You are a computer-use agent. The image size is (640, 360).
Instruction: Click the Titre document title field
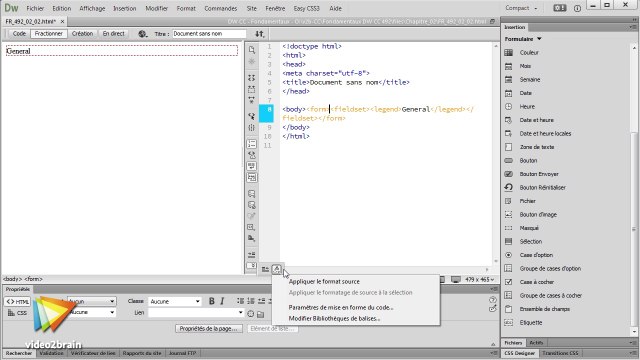tap(209, 34)
